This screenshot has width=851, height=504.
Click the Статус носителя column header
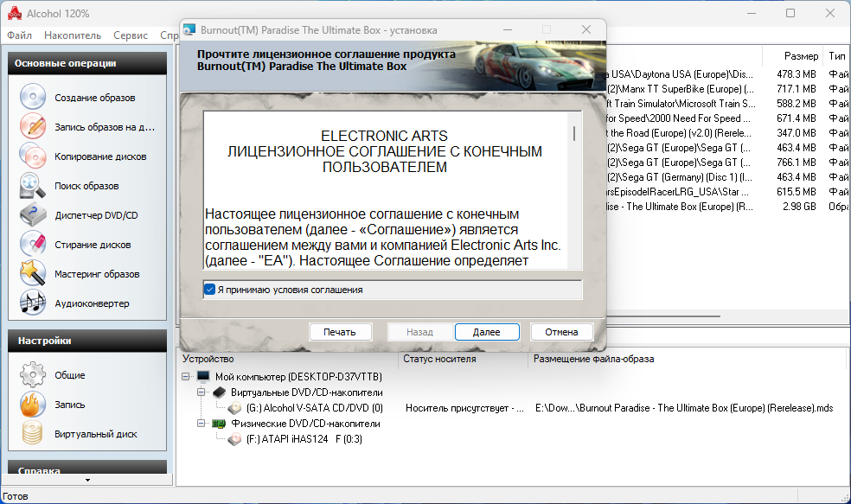(x=463, y=359)
